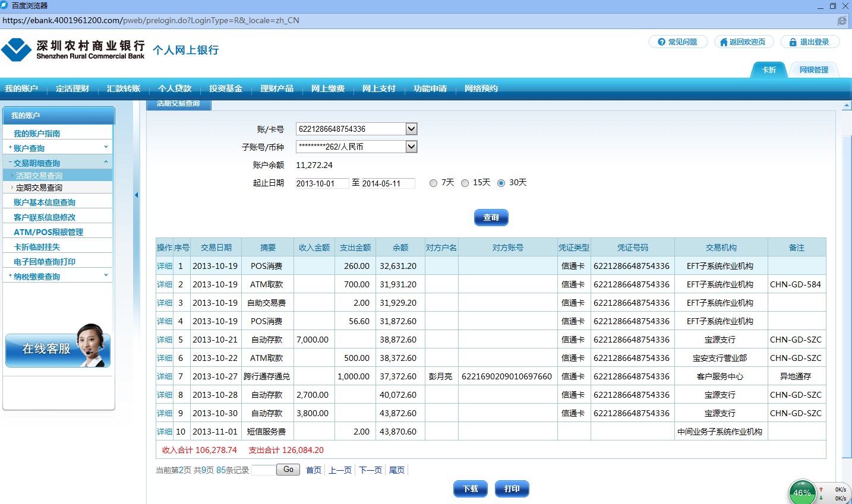Open the 汇款转账 menu item
The image size is (852, 504).
click(x=124, y=88)
